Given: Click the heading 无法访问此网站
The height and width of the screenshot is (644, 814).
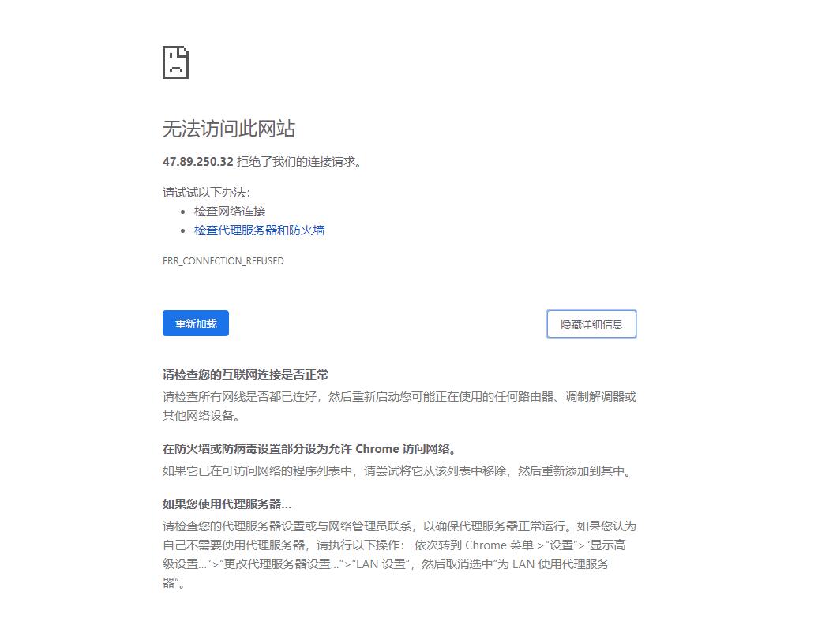Looking at the screenshot, I should coord(229,128).
